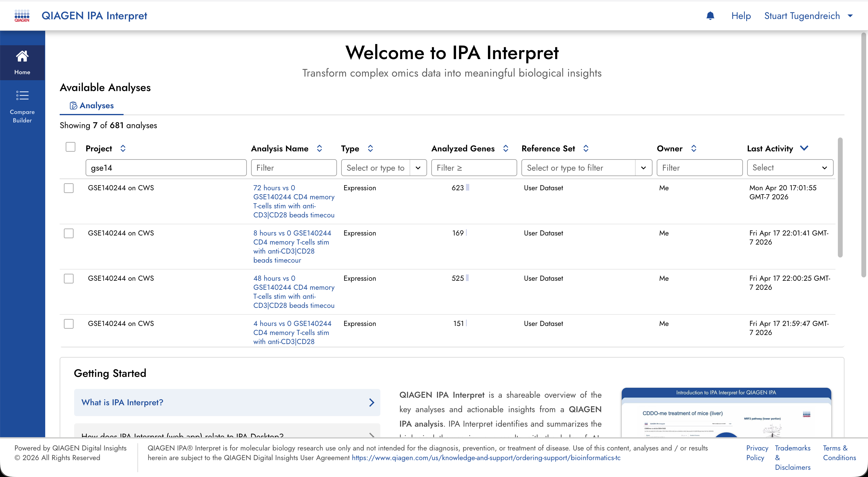Image resolution: width=868 pixels, height=477 pixels.
Task: Sort by Reference Set column arrows
Action: coord(586,148)
